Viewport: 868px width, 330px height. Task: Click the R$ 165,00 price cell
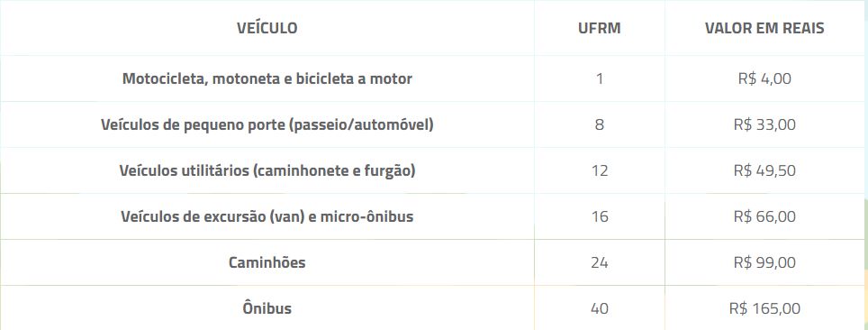pyautogui.click(x=764, y=308)
